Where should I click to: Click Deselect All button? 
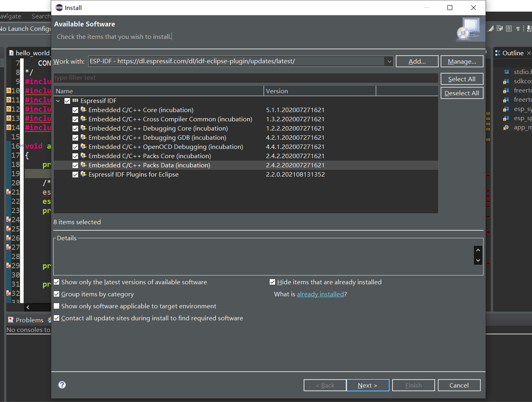[x=462, y=93]
